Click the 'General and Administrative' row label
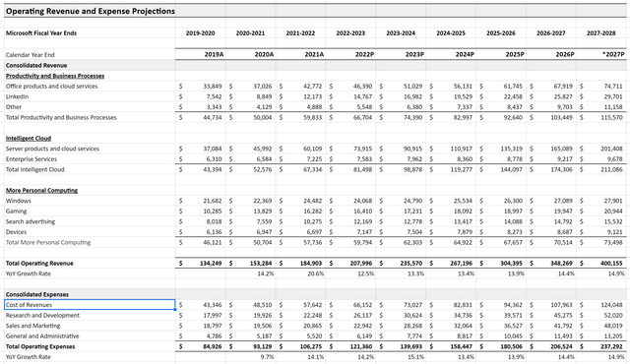Viewport: 630px width, 364px height. (x=42, y=336)
